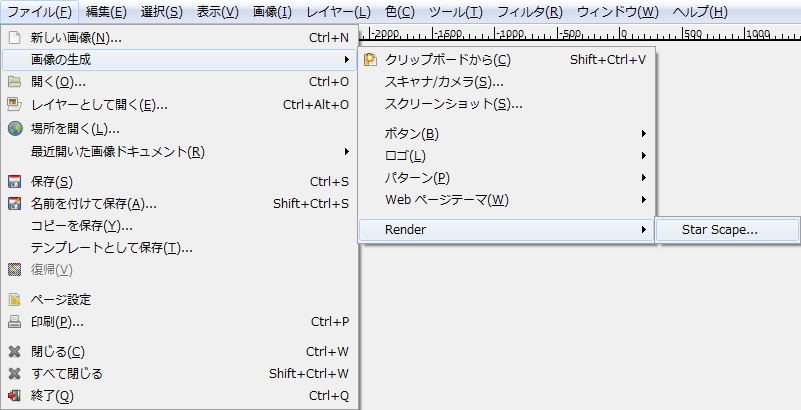Open the 選択(S) menu
This screenshot has width=801, height=410.
click(161, 11)
